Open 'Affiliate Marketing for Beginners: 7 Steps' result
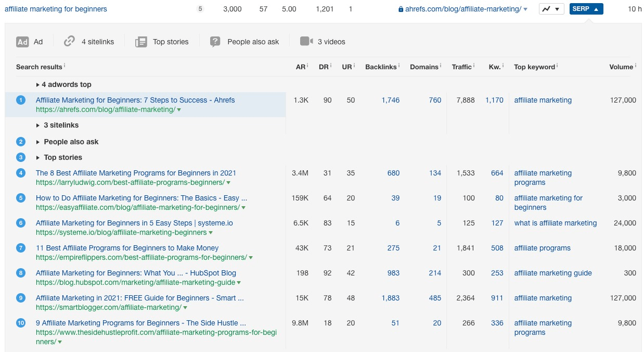The image size is (644, 352). 135,100
